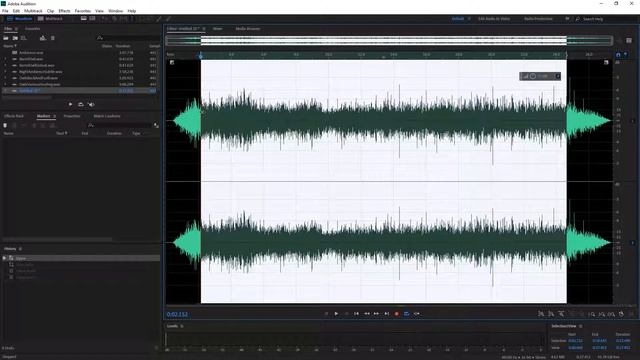Toggle Skip Selection in transport
Viewport: 640px width, 360px height.
coord(417,314)
